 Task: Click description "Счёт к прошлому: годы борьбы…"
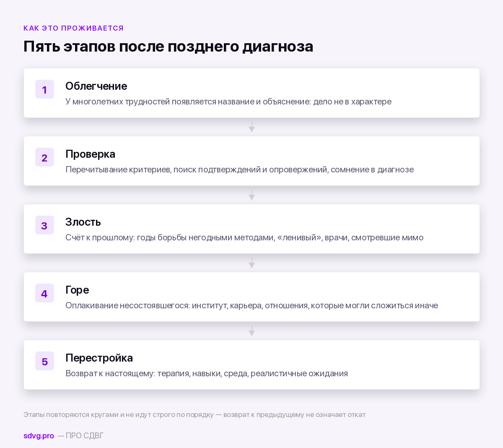click(x=244, y=237)
